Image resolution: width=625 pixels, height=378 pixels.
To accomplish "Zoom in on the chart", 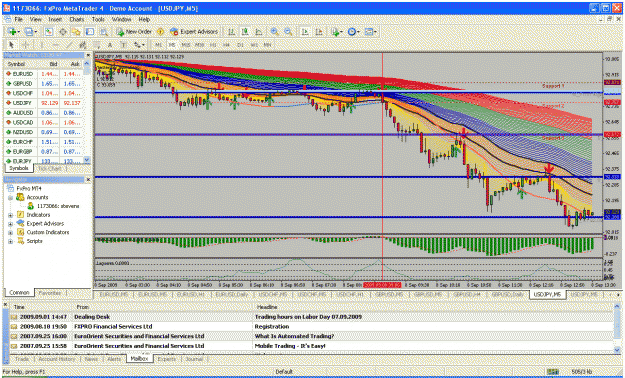I will pyautogui.click(x=274, y=32).
